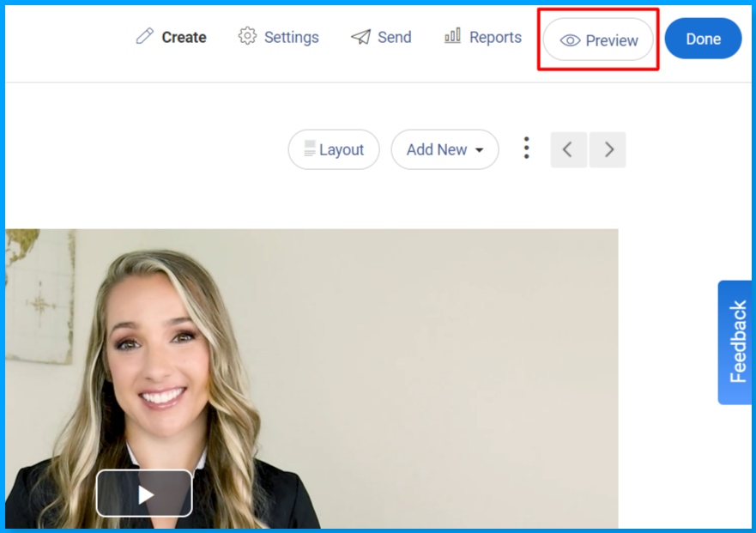Viewport: 756px width, 533px height.
Task: Click the Done button
Action: [703, 38]
